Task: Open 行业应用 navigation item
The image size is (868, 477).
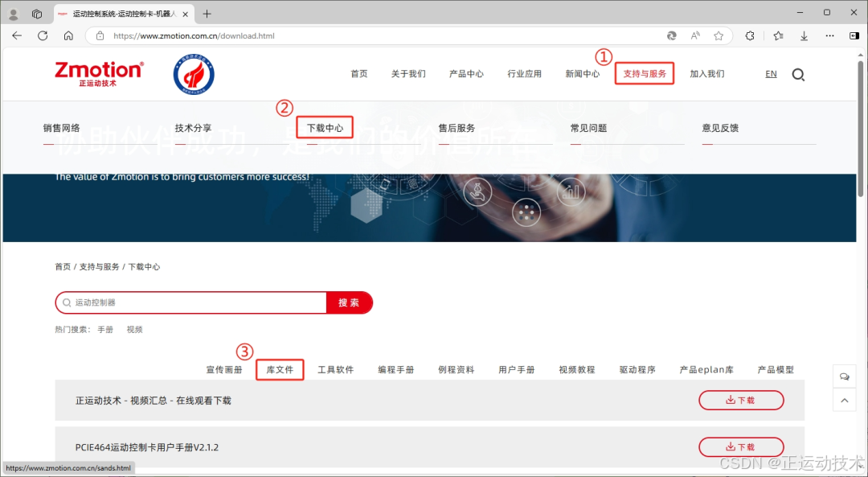Action: 524,74
